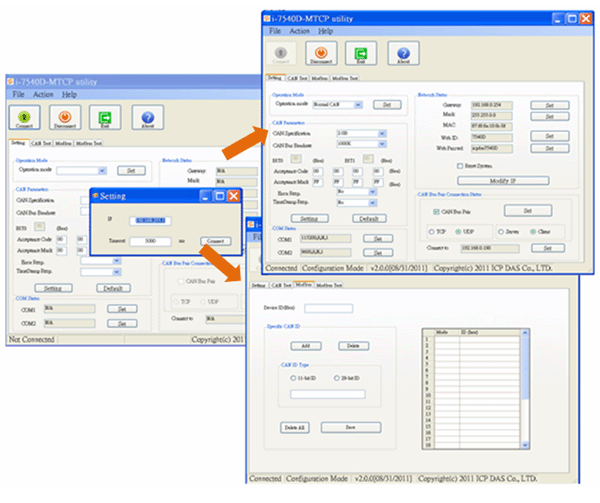Click About icon in connected Setting window
The height and width of the screenshot is (503, 600).
tap(403, 53)
